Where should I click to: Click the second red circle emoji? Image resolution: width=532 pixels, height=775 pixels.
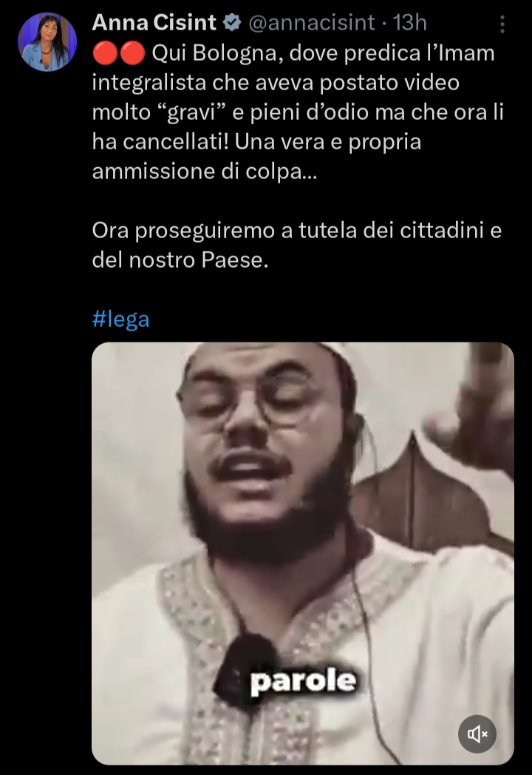132,53
